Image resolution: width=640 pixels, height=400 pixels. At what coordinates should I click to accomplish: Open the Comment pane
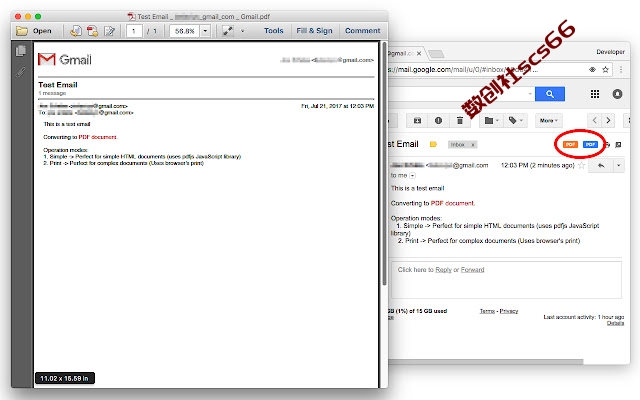coord(362,31)
